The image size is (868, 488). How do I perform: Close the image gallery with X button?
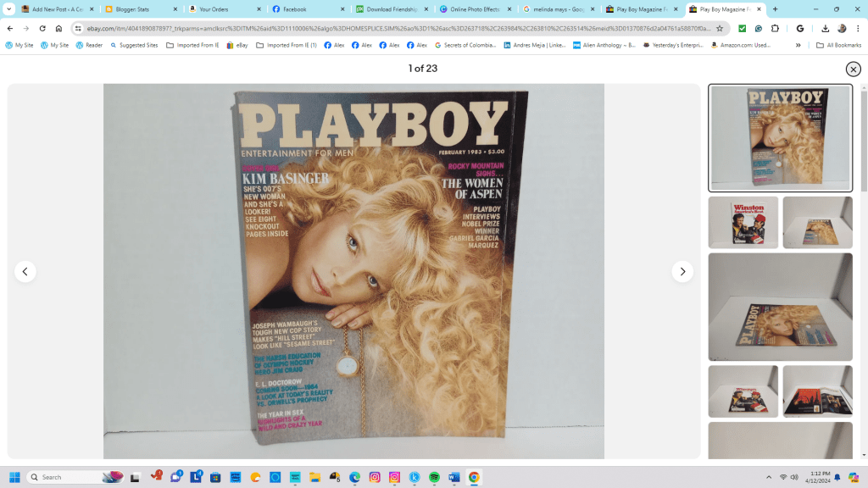tap(853, 69)
